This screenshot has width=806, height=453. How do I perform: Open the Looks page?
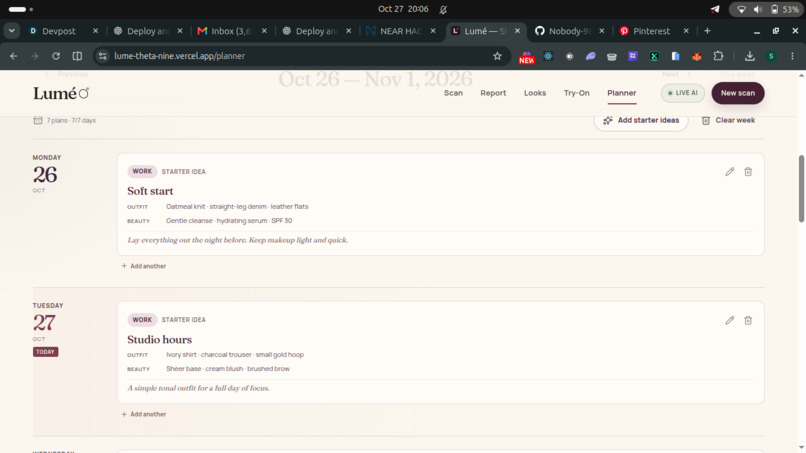[x=535, y=93]
